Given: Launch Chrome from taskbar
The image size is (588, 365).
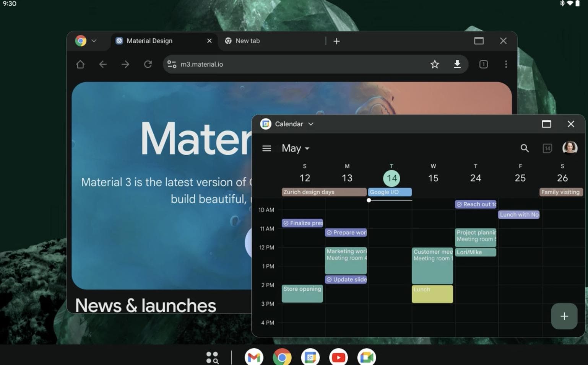Looking at the screenshot, I should click(282, 357).
